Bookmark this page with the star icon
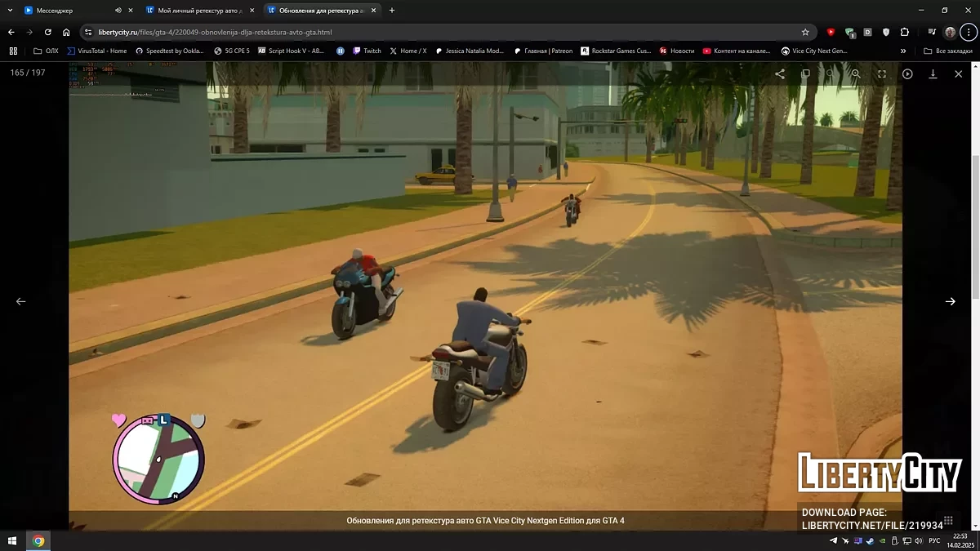 click(805, 32)
